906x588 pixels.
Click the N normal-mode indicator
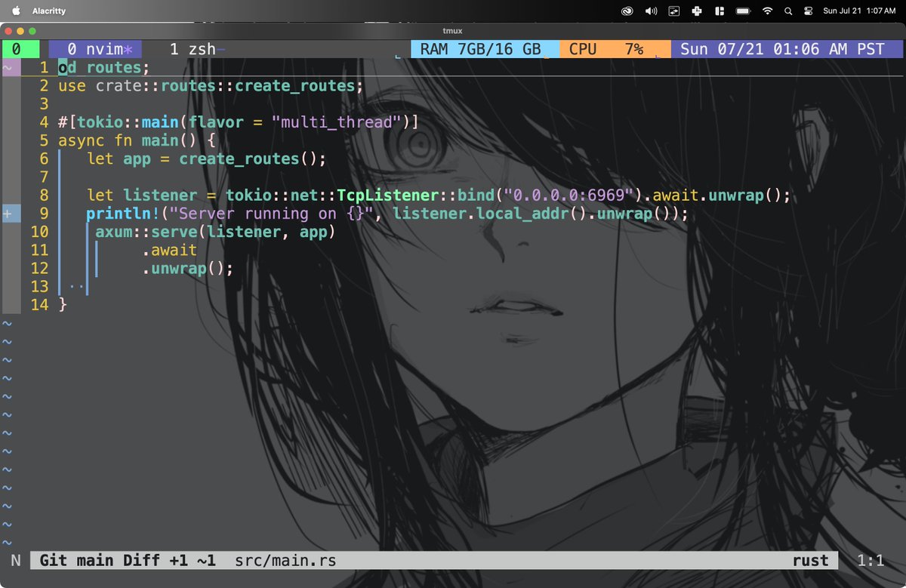(16, 561)
